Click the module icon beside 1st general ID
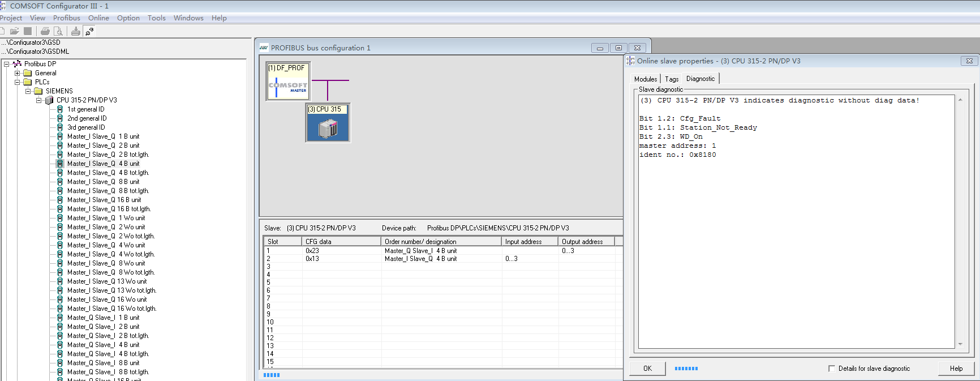The image size is (980, 381). [60, 109]
